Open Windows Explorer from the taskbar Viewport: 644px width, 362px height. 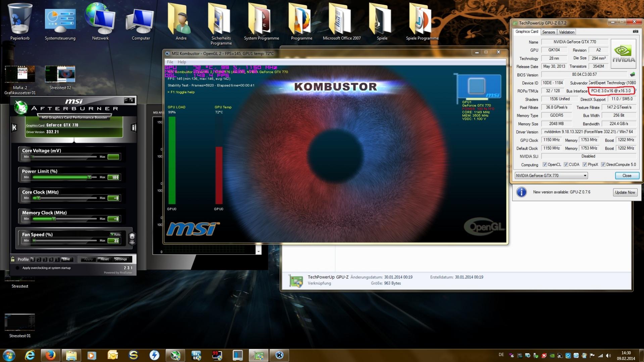pyautogui.click(x=71, y=355)
